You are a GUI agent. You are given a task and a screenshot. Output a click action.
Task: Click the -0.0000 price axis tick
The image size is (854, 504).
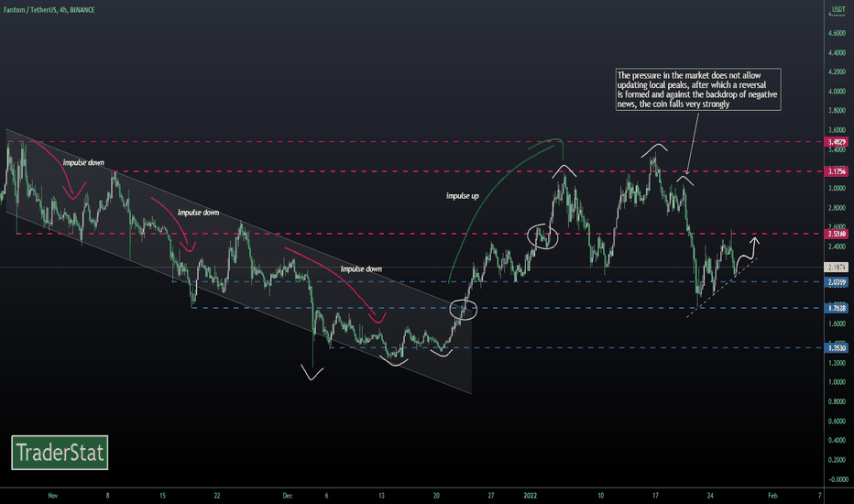(x=838, y=479)
